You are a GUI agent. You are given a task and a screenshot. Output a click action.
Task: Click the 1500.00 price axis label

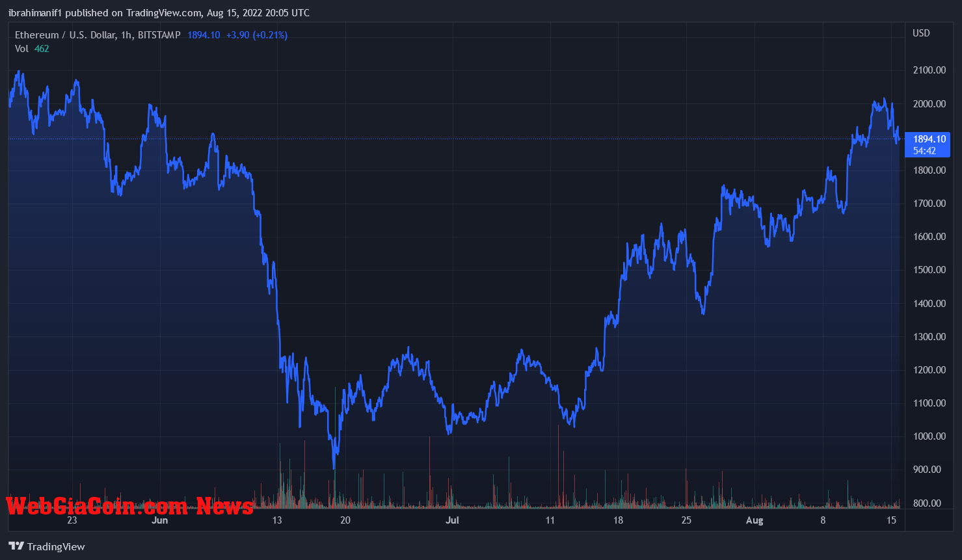pos(929,270)
